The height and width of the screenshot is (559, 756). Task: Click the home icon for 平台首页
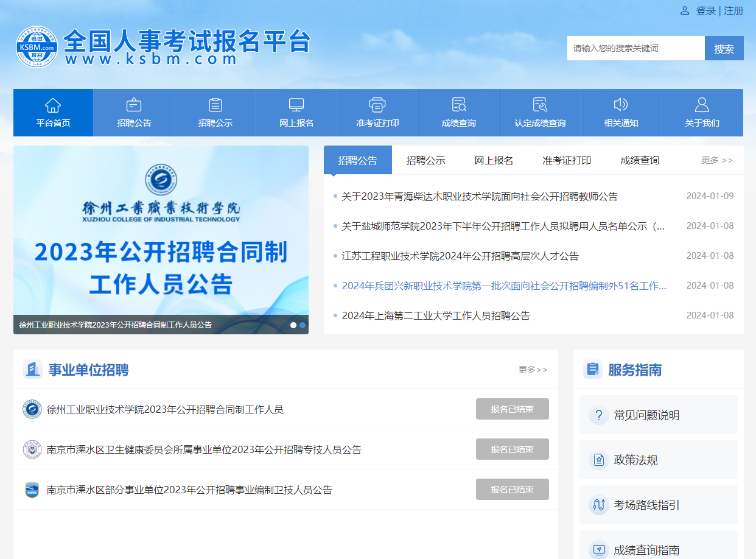[x=53, y=105]
